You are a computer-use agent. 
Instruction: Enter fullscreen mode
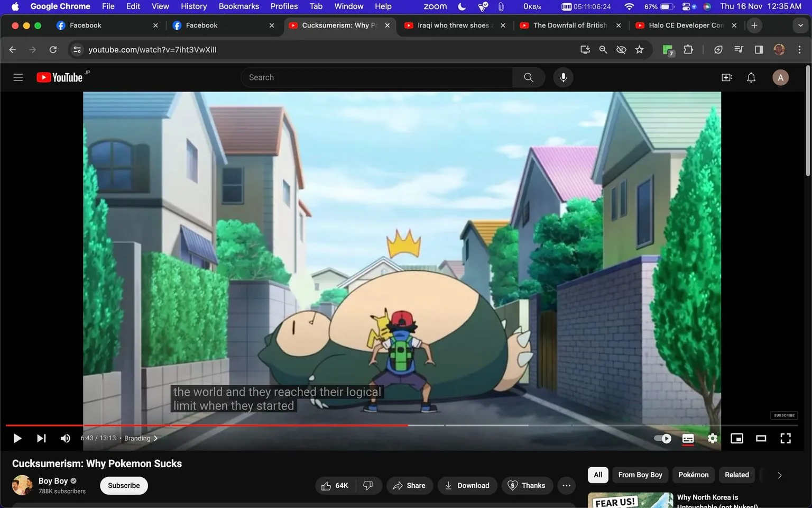[785, 438]
